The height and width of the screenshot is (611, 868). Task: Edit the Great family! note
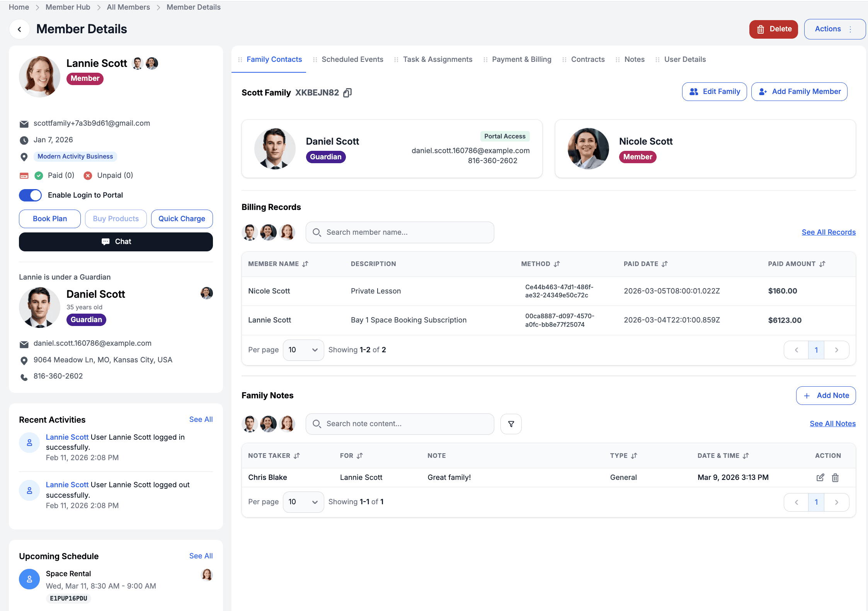click(x=820, y=478)
